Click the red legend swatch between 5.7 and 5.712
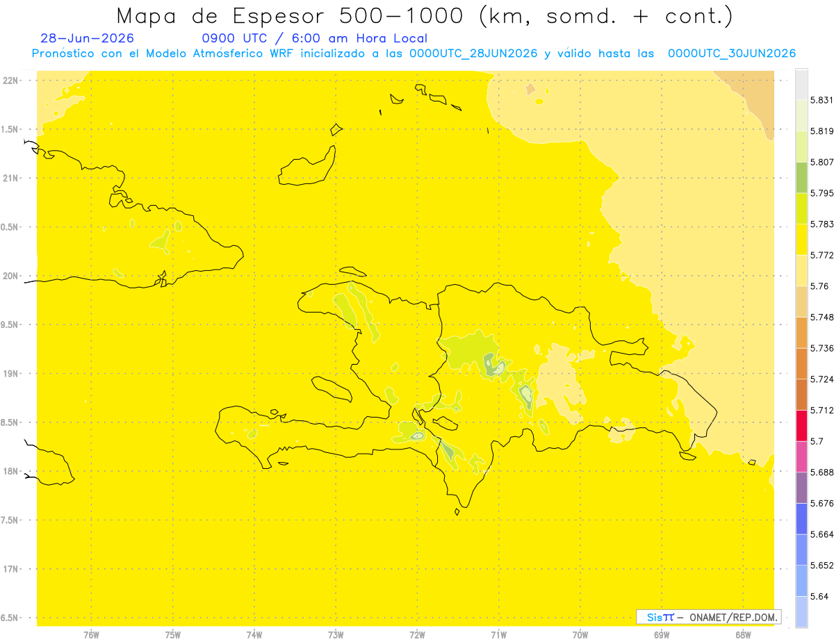The image size is (834, 644). coord(801,425)
